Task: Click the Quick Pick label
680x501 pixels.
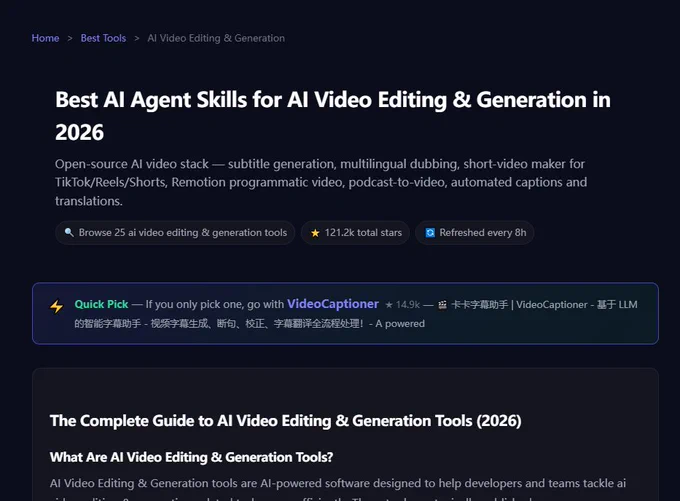Action: point(101,305)
